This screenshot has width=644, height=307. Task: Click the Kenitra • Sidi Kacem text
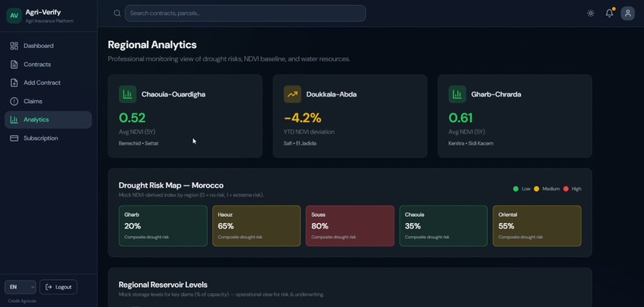coord(471,143)
